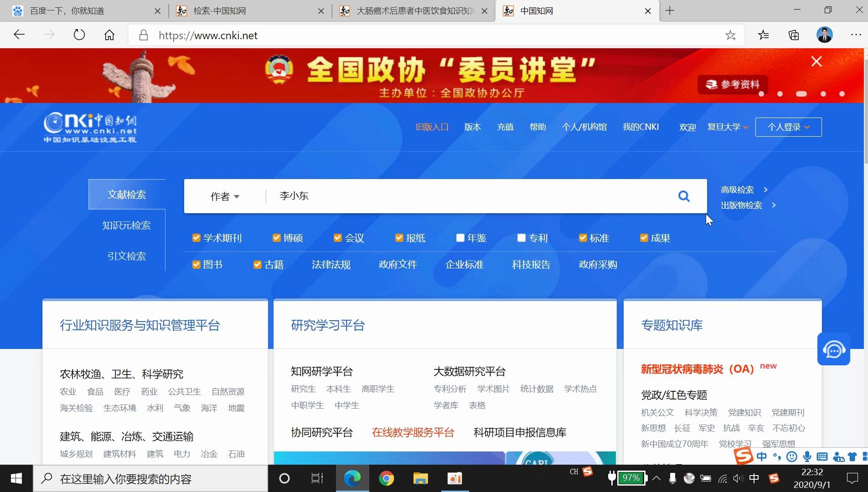Select the 文献检索 tab

[127, 195]
